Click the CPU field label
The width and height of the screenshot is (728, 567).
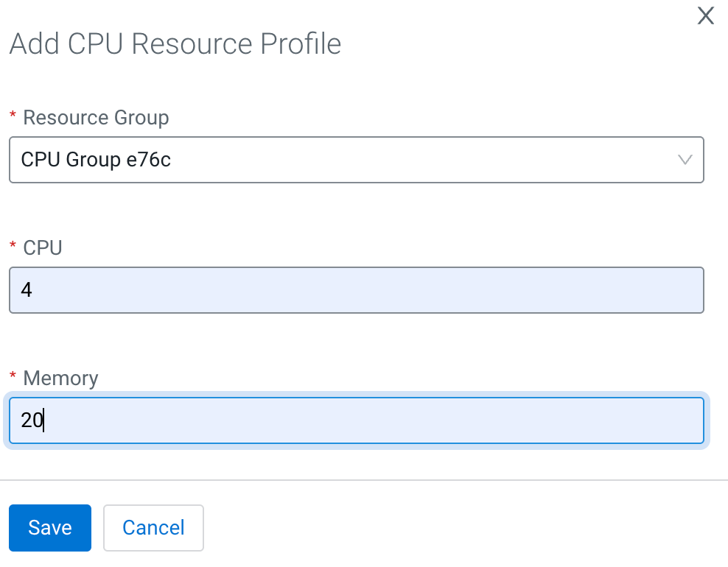click(x=43, y=248)
